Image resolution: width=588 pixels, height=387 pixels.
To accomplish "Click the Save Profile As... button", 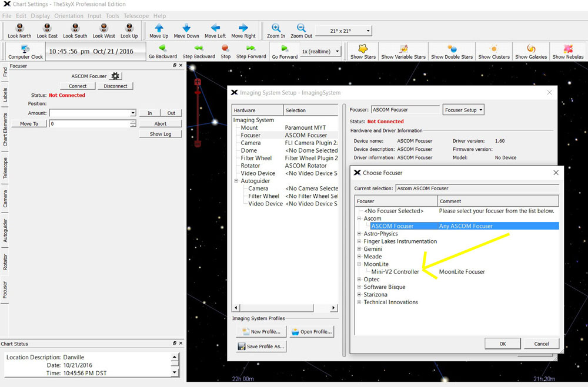I will 261,346.
